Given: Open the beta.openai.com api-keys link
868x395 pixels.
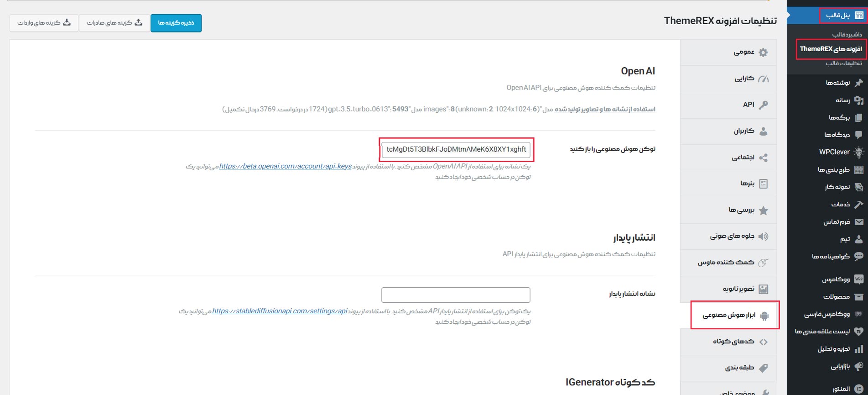Looking at the screenshot, I should 285,166.
